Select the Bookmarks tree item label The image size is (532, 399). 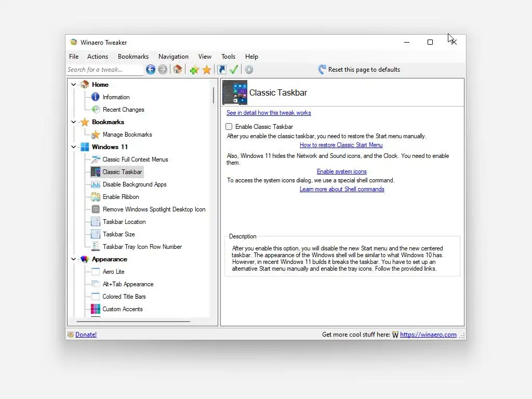coord(108,122)
